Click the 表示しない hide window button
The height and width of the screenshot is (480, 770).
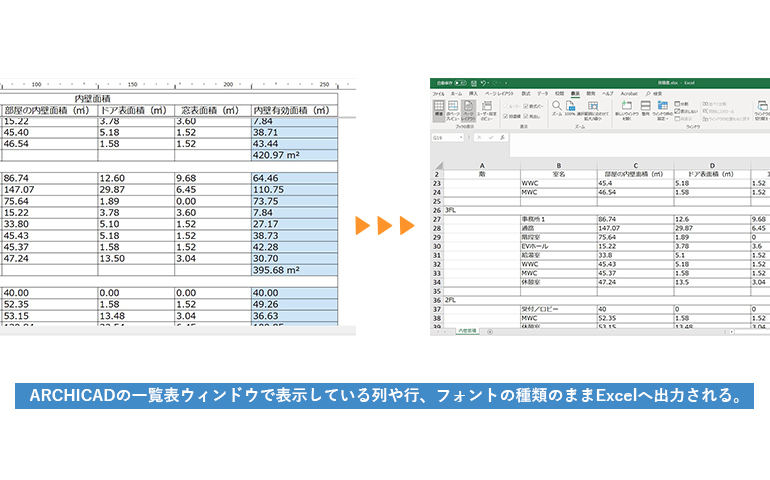coord(686,112)
